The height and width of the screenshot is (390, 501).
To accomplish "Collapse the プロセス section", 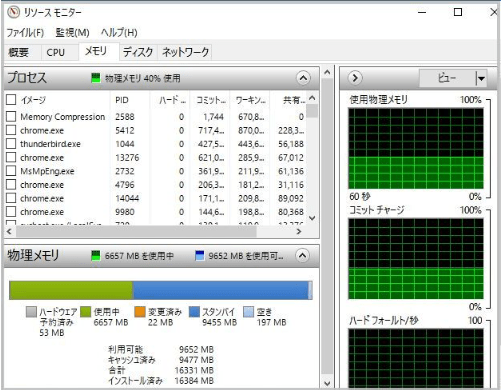I will click(x=303, y=78).
